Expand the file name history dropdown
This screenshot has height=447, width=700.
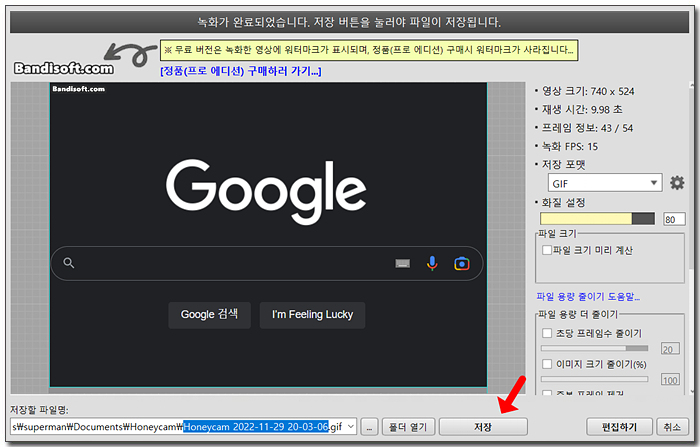click(351, 427)
